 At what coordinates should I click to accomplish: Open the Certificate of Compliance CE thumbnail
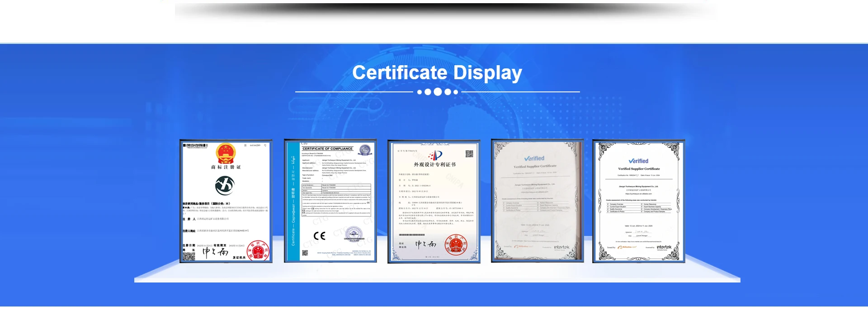[x=330, y=201]
